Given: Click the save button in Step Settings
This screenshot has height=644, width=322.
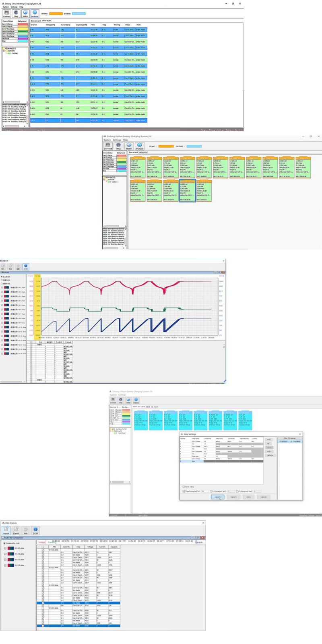Looking at the screenshot, I should pos(249,497).
